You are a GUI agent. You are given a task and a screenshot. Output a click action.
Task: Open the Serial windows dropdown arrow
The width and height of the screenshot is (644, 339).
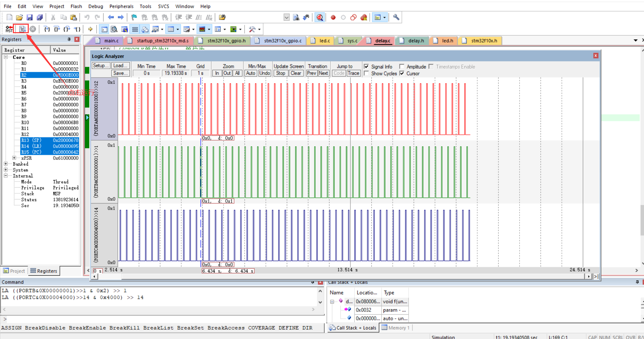click(x=193, y=29)
